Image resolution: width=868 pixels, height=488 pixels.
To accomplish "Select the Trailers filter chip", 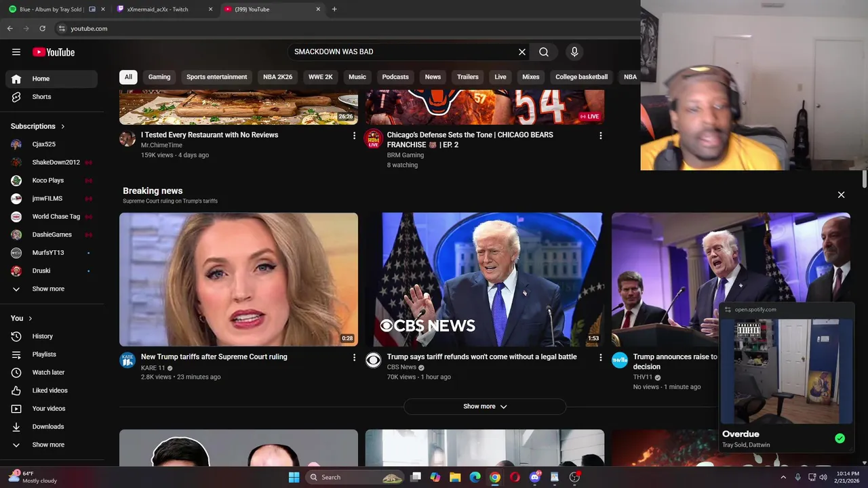I will (468, 77).
